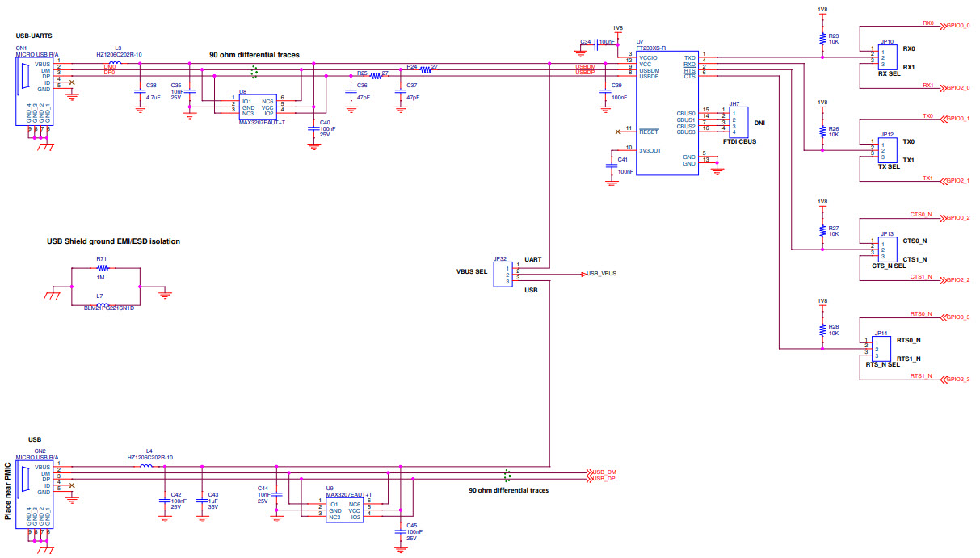
Task: Click the USB-UARTS section label
Action: coord(32,36)
